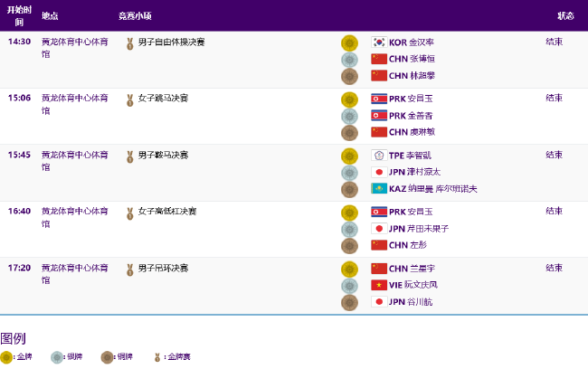Click the silver medal icon for JPN 芹田未果子
The image size is (588, 369).
coord(349,229)
